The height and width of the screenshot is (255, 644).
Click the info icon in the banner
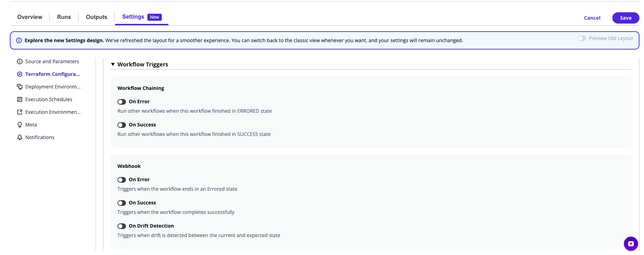[19, 40]
